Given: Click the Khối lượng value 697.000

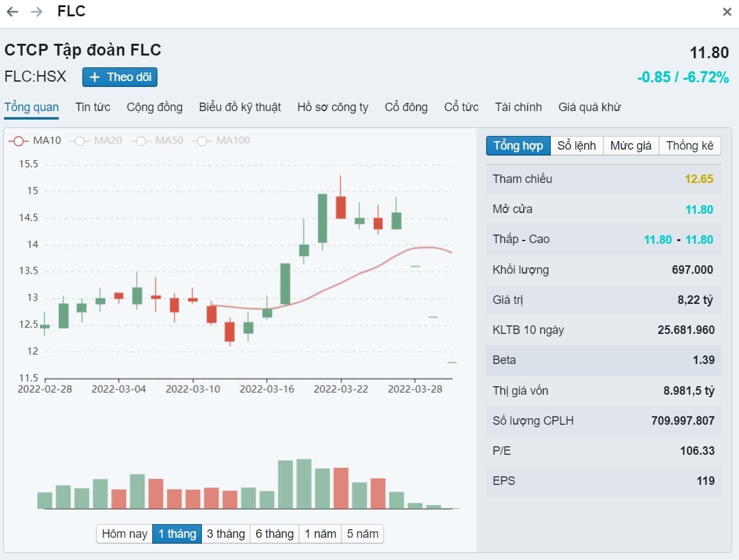Looking at the screenshot, I should [x=693, y=270].
